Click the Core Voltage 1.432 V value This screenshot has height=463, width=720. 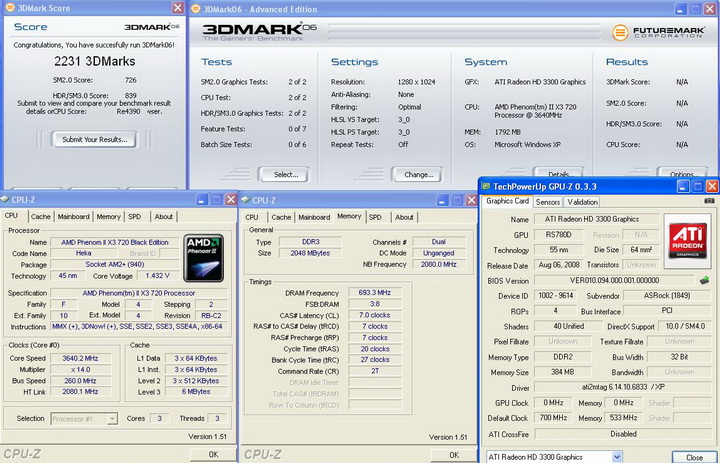click(158, 276)
